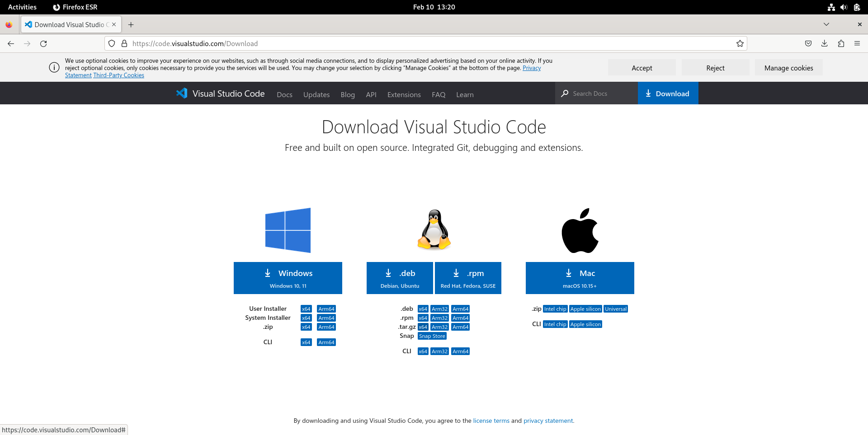Select Windows System Installer Arm64
Screen dimensions: 868x435
click(326, 318)
